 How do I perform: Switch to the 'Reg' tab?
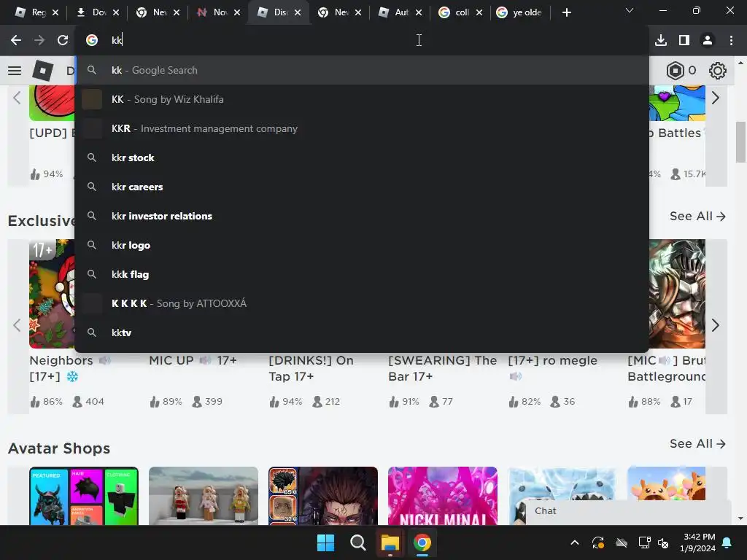(x=31, y=13)
